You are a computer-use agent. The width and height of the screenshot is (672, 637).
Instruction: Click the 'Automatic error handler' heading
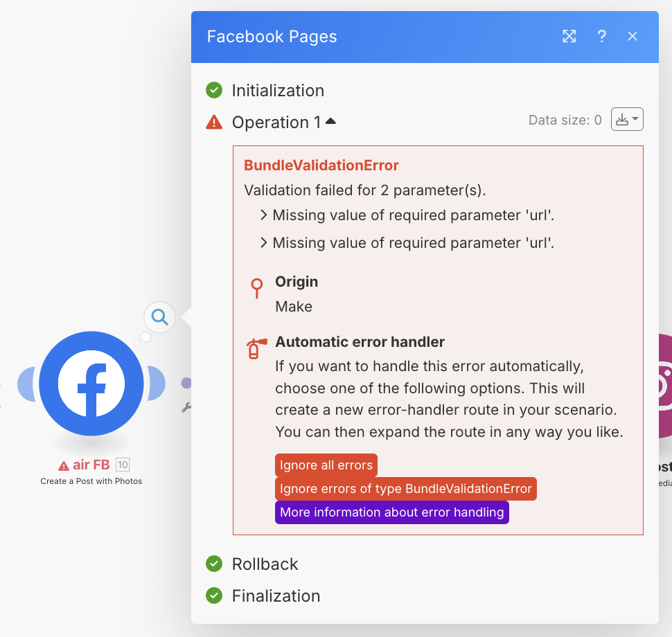360,342
